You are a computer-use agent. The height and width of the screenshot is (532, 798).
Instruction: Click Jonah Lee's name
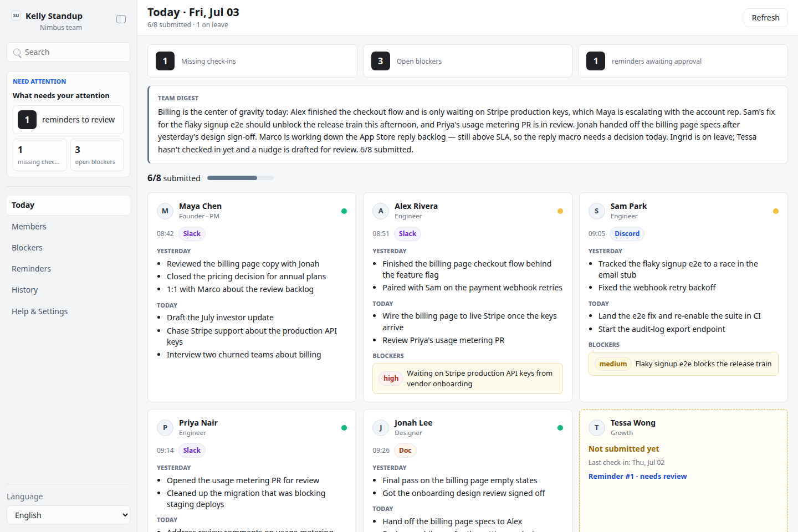(x=413, y=423)
